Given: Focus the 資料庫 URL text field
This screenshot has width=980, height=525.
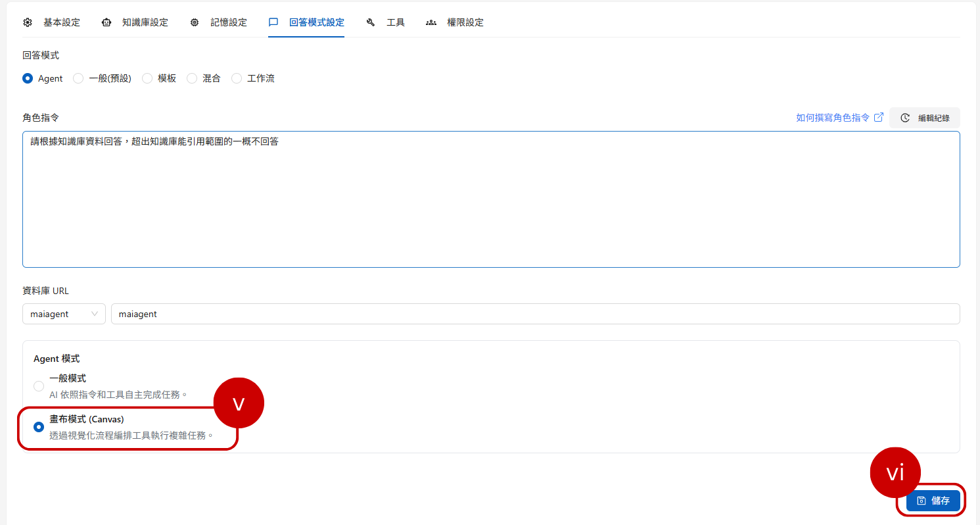Looking at the screenshot, I should [x=534, y=314].
